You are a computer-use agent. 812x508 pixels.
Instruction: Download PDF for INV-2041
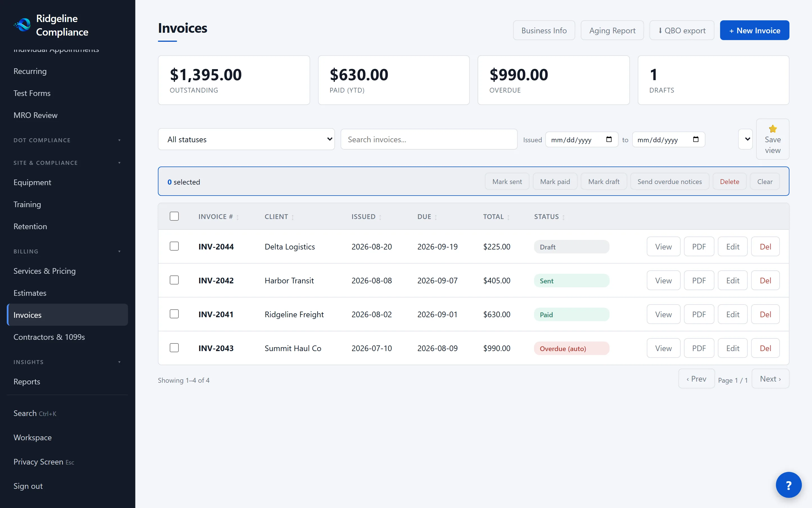[x=699, y=314]
